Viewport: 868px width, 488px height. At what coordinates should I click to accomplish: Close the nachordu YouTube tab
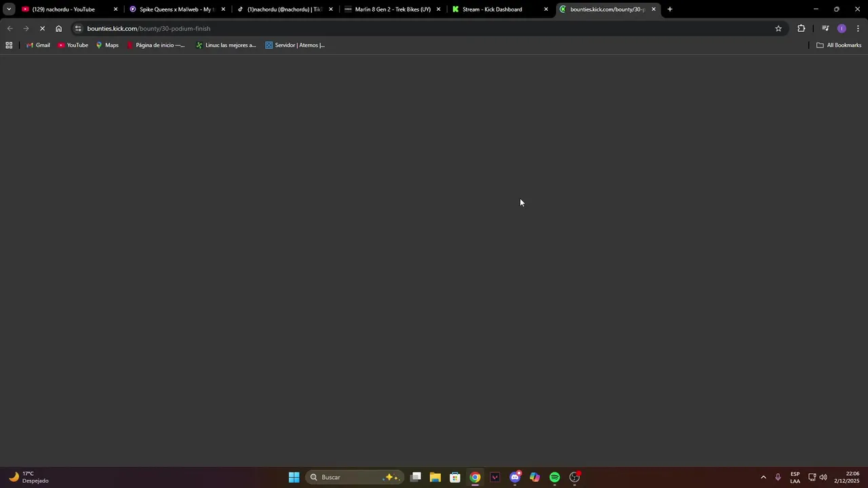click(x=115, y=9)
